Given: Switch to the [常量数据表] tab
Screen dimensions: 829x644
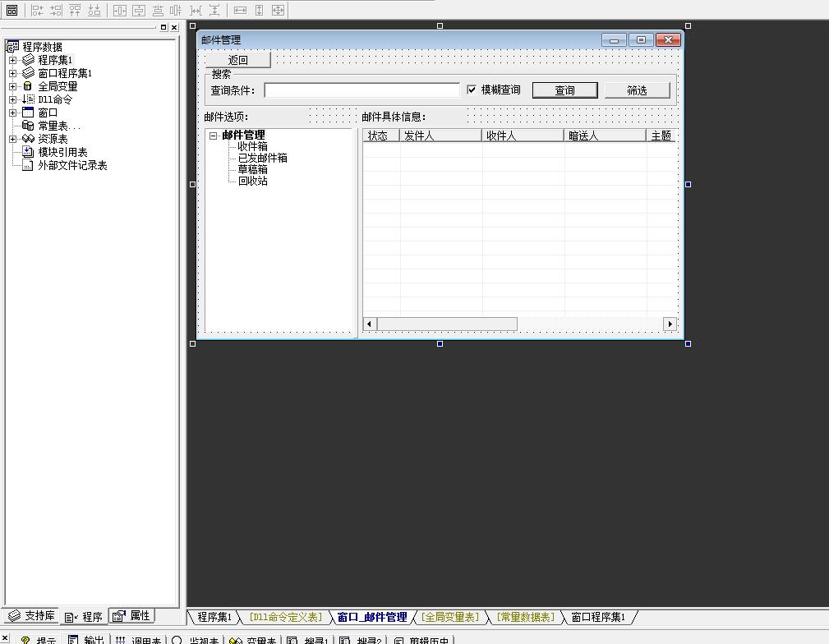Looking at the screenshot, I should tap(526, 617).
